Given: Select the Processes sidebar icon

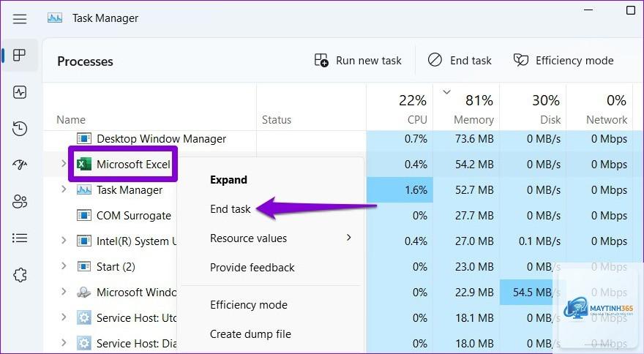Looking at the screenshot, I should pos(19,55).
